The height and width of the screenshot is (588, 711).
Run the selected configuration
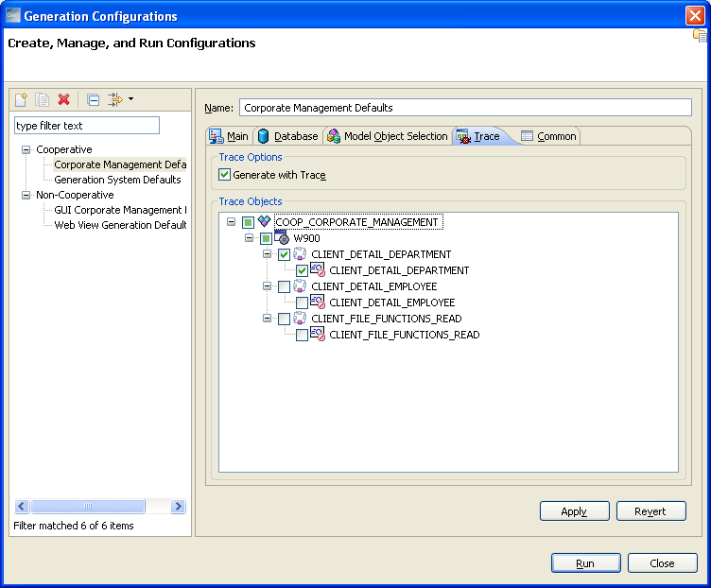(x=585, y=563)
